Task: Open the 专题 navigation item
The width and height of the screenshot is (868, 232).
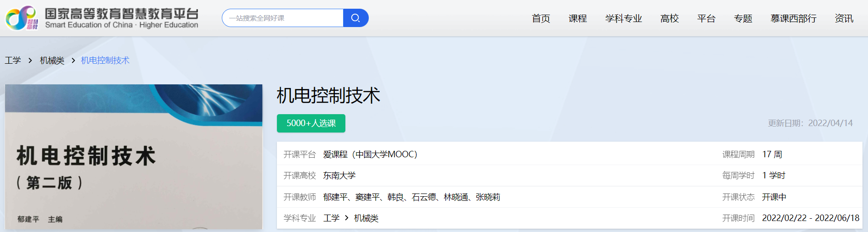Action: (x=743, y=18)
